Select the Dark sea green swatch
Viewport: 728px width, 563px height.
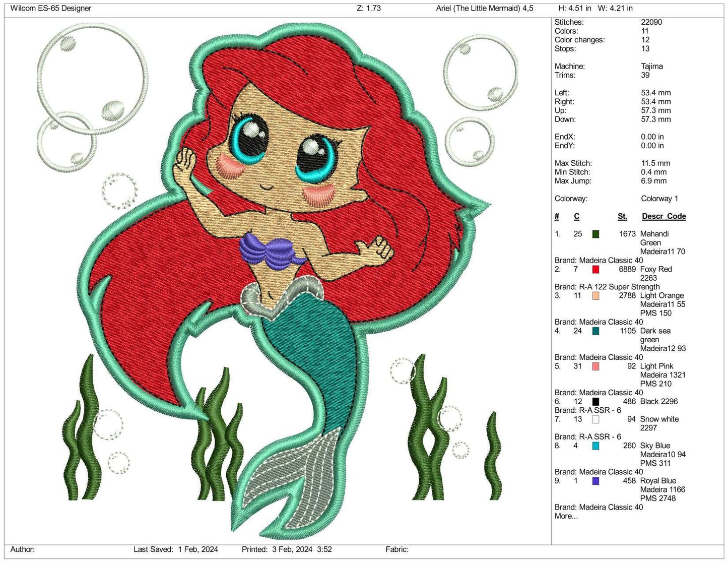[x=597, y=331]
